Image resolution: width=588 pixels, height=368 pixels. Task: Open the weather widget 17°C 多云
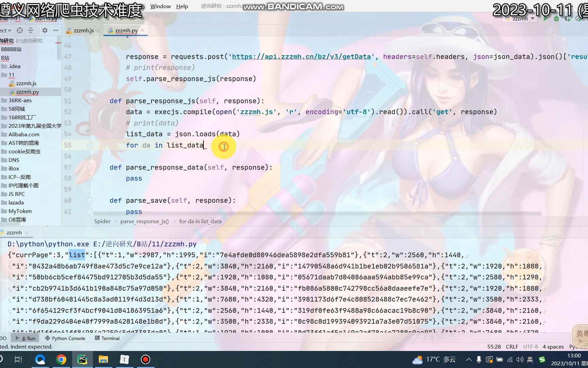click(x=434, y=359)
